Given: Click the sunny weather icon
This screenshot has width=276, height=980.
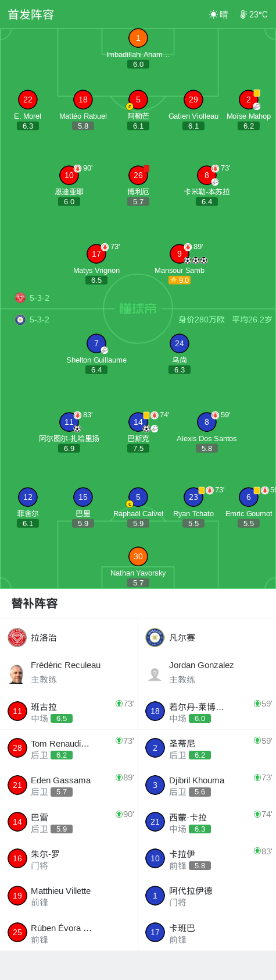Looking at the screenshot, I should (213, 15).
